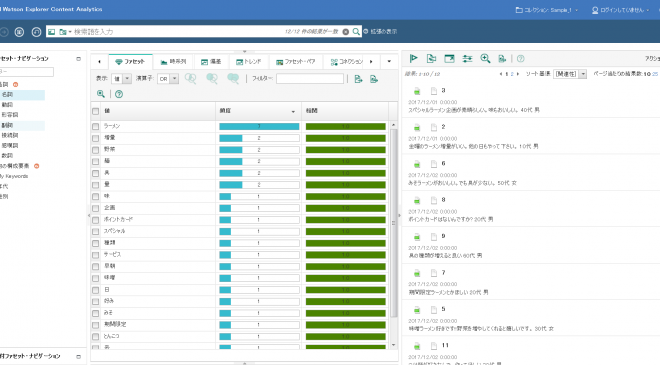
Task: Click the frequency bar for ラーメン
Action: pos(259,126)
